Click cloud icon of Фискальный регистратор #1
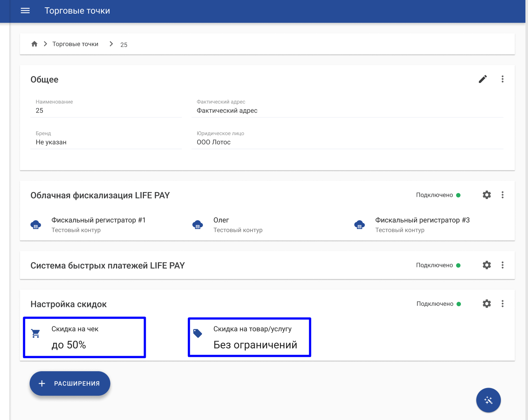This screenshot has height=420, width=528. pyautogui.click(x=36, y=225)
